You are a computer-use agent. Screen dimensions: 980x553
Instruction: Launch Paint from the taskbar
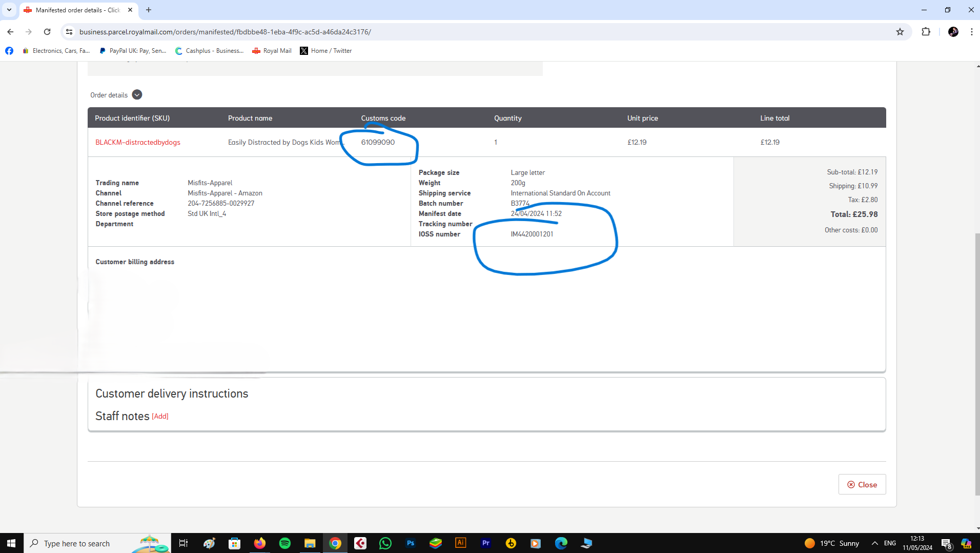pos(209,543)
